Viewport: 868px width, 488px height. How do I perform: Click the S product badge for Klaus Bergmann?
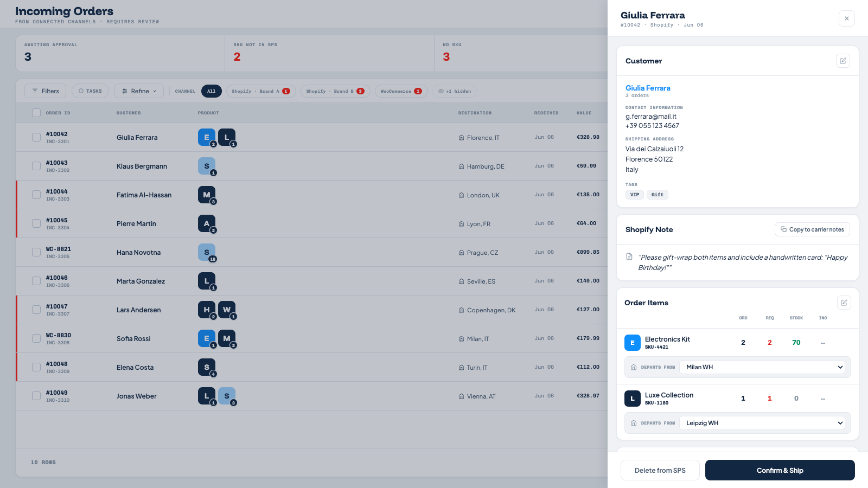click(207, 166)
